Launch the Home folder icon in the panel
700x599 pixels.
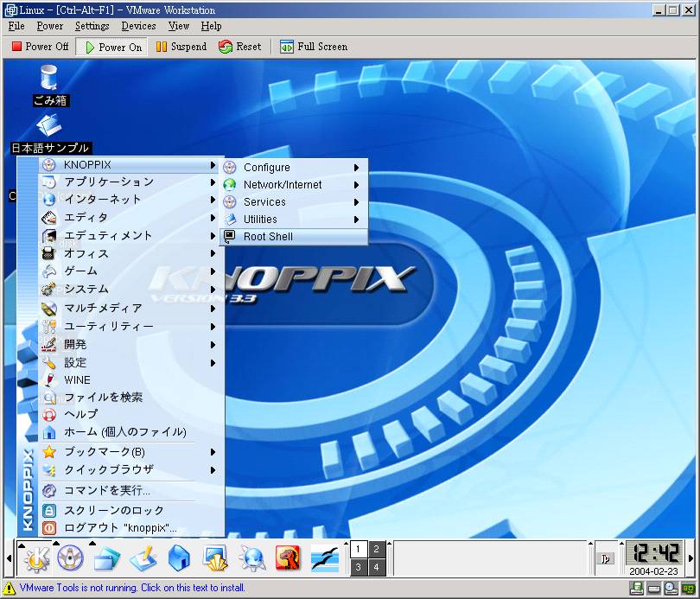(x=179, y=558)
